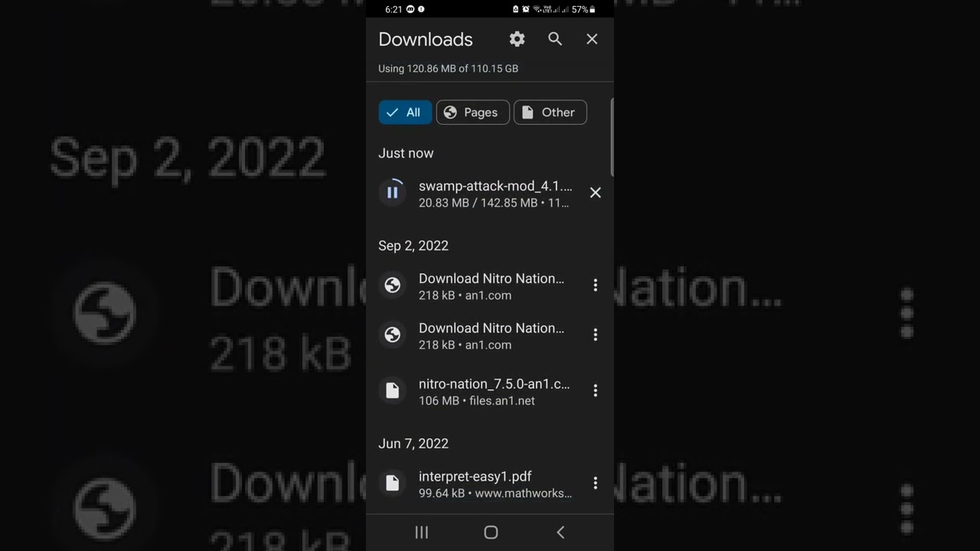Tap the Downloads title heading

[426, 39]
